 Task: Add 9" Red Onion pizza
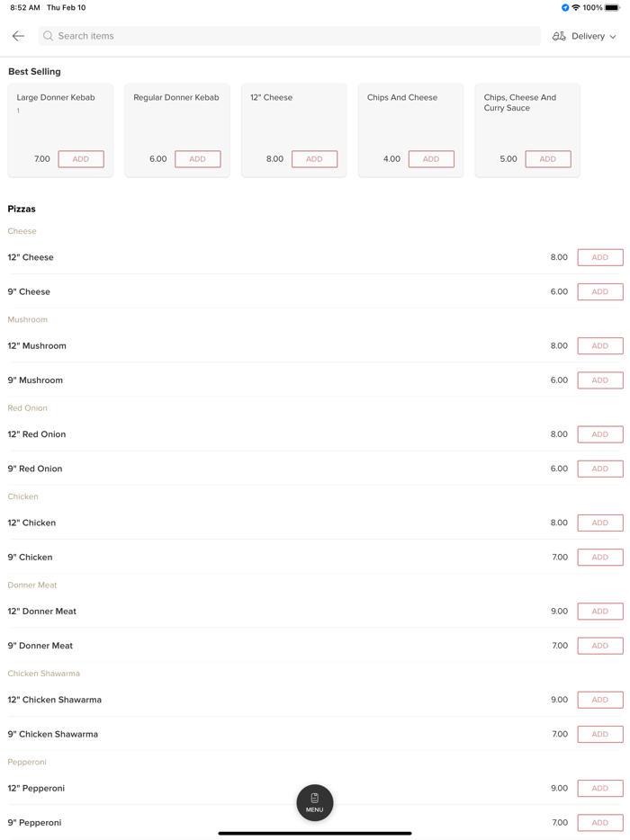[600, 469]
